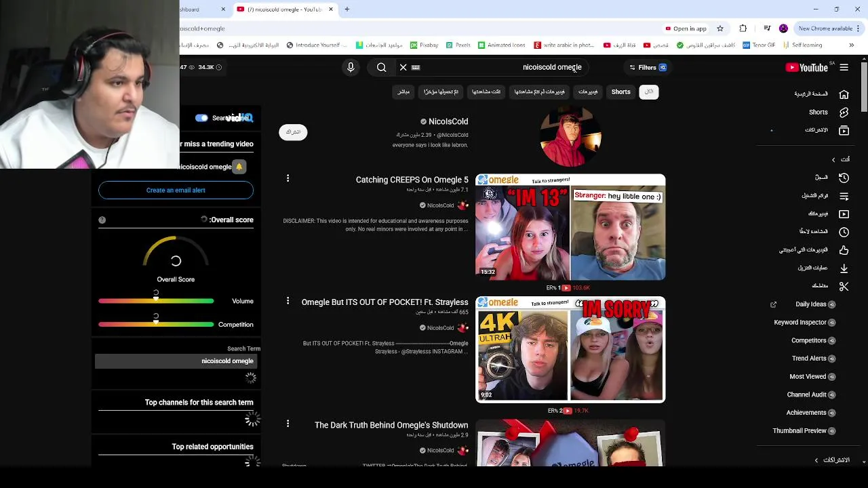Screen dimensions: 868x488
Task: Click the Volume score slider bar
Action: 156,301
